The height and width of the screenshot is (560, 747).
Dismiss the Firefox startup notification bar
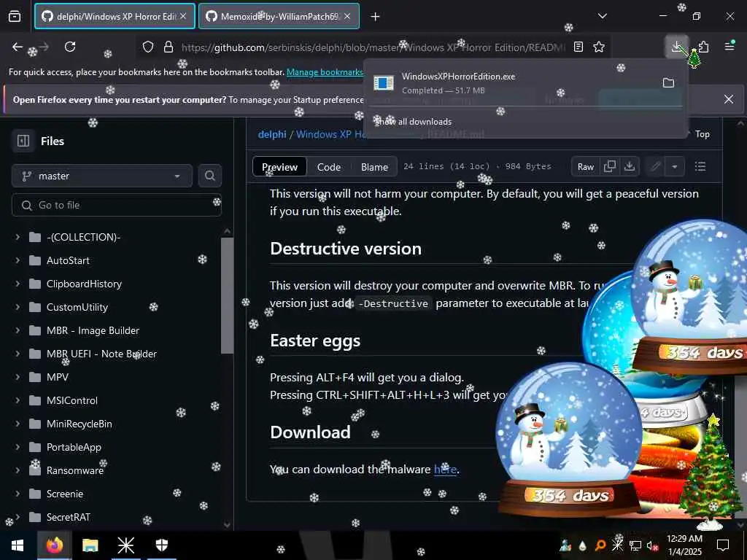click(729, 99)
